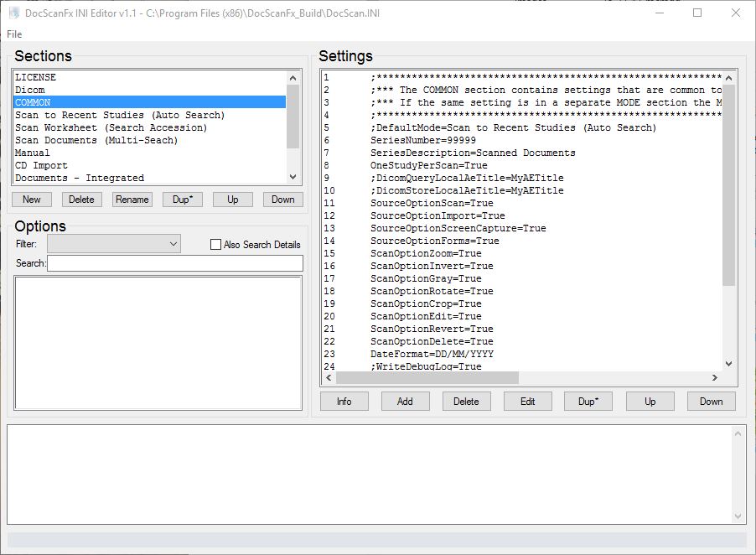Maximize the INI Editor window
Screen dimensions: 756x555
coord(697,13)
